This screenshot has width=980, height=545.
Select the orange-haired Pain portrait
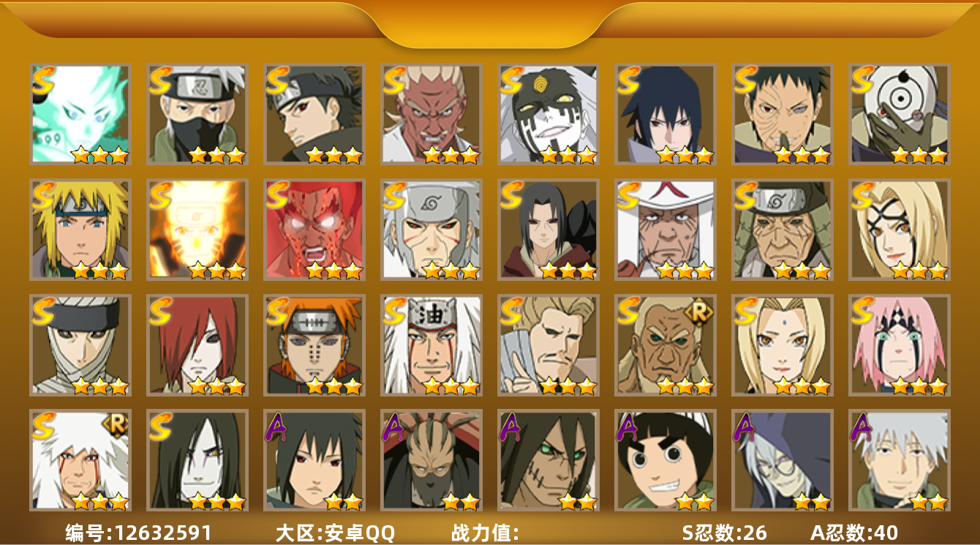[314, 345]
